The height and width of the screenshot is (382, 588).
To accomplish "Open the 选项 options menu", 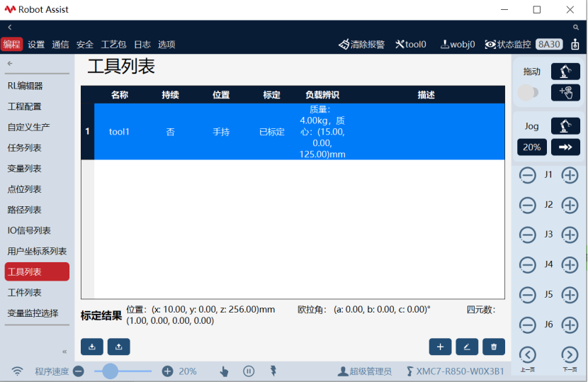I will click(x=166, y=44).
